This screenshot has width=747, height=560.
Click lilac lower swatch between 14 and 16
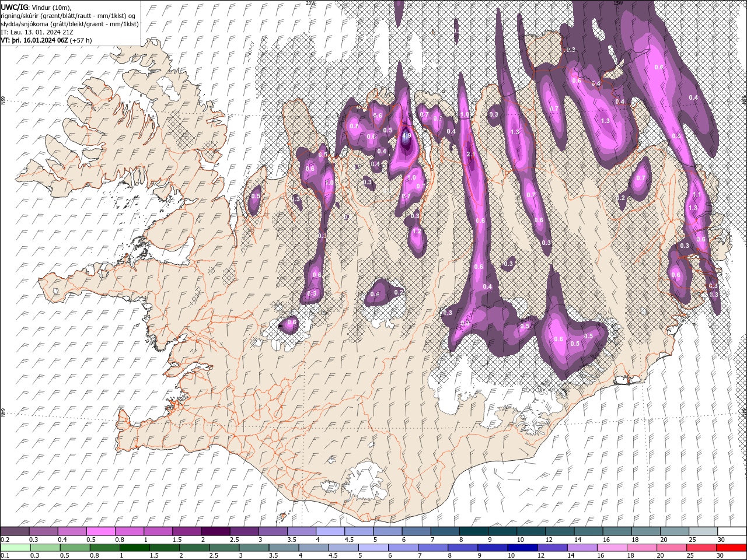(x=582, y=548)
